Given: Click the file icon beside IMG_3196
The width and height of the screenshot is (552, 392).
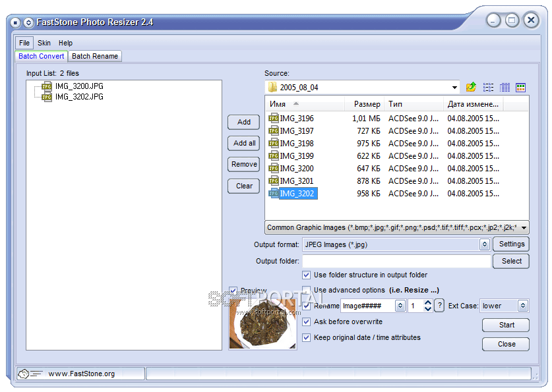Looking at the screenshot, I should point(274,118).
